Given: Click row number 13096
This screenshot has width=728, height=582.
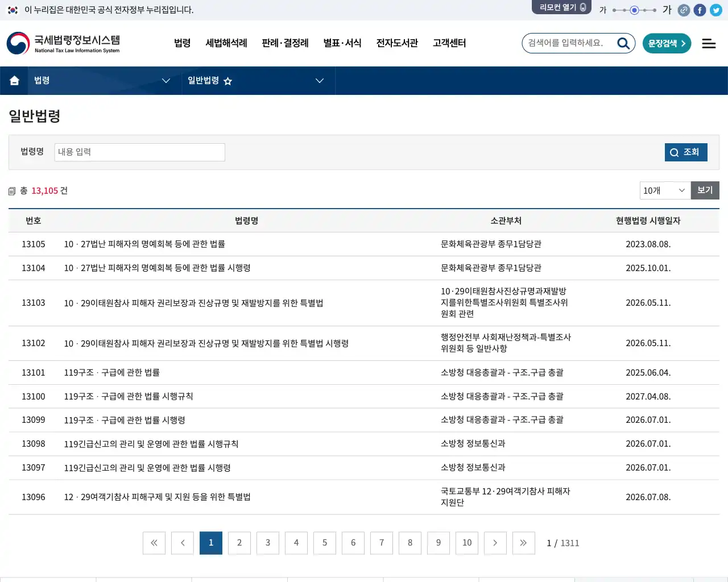Looking at the screenshot, I should click(x=33, y=497).
